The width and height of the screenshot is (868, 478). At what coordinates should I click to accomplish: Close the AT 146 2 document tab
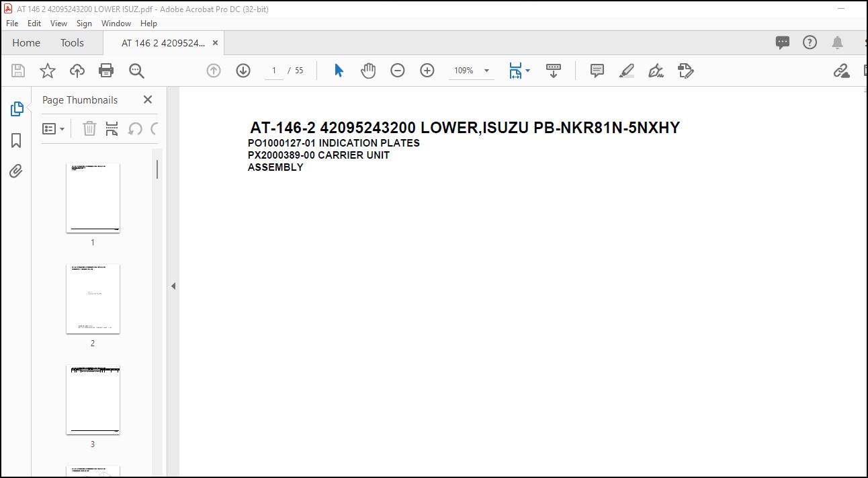coord(215,42)
